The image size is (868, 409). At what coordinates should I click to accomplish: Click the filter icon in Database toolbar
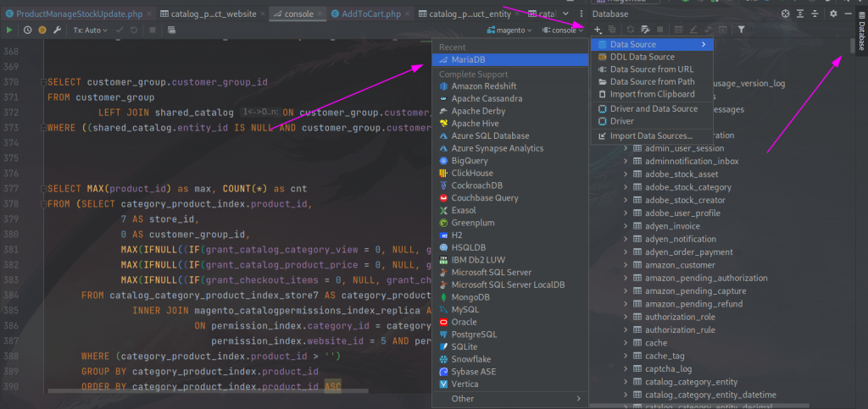(x=741, y=30)
